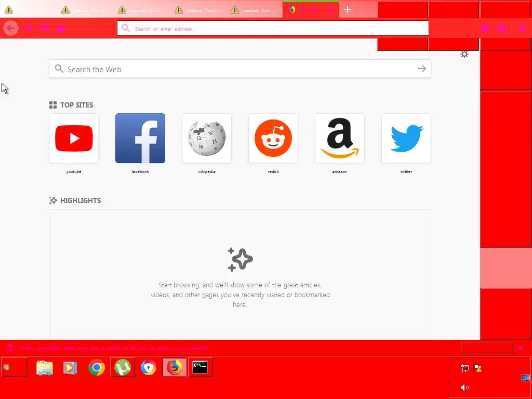Click the network icon in the system tray
This screenshot has height=399, width=532.
pos(465,368)
